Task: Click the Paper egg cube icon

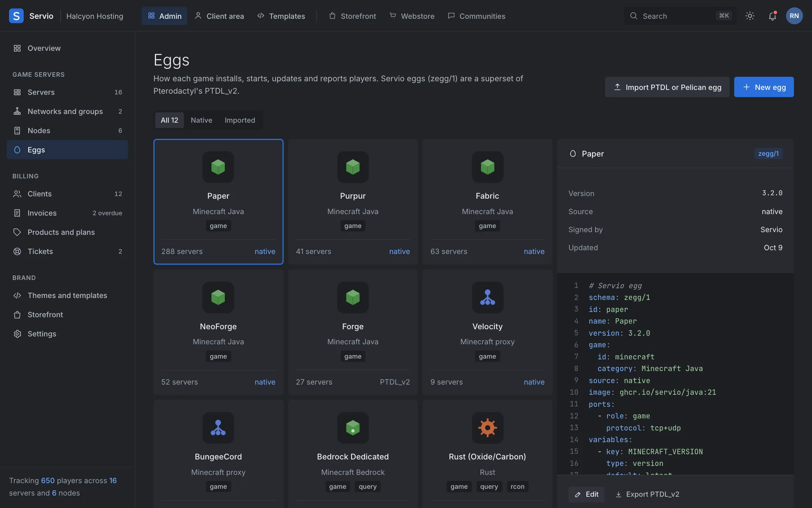Action: 218,167
